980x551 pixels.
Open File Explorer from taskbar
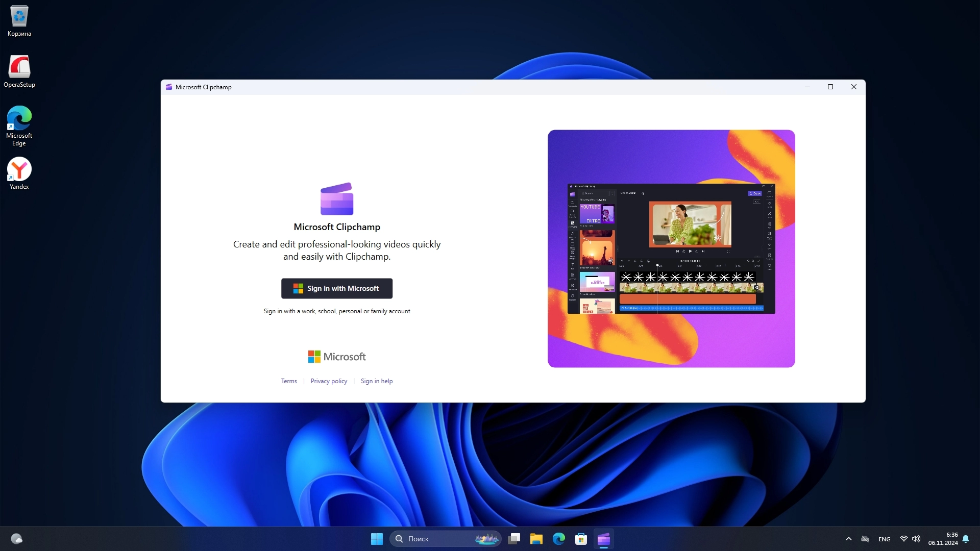[x=536, y=539]
